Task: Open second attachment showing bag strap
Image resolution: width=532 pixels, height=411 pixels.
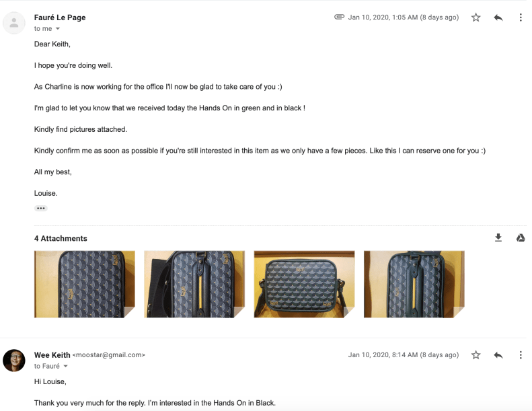Action: (x=194, y=284)
